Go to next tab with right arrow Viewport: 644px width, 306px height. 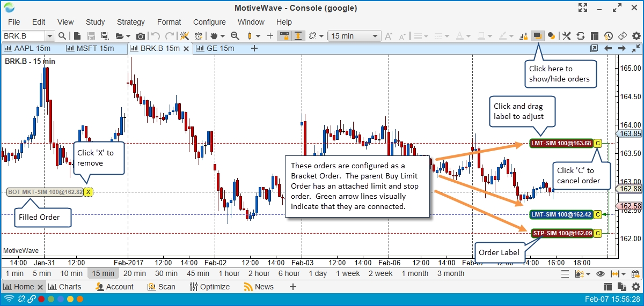point(622,48)
